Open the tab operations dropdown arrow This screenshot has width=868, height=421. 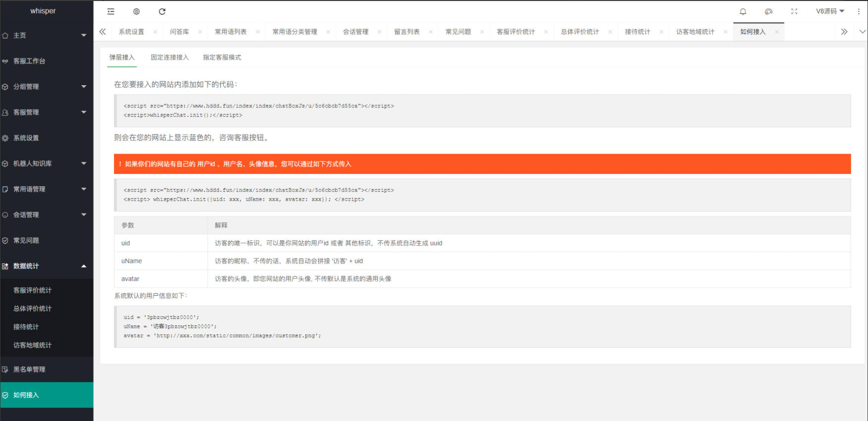tap(862, 32)
